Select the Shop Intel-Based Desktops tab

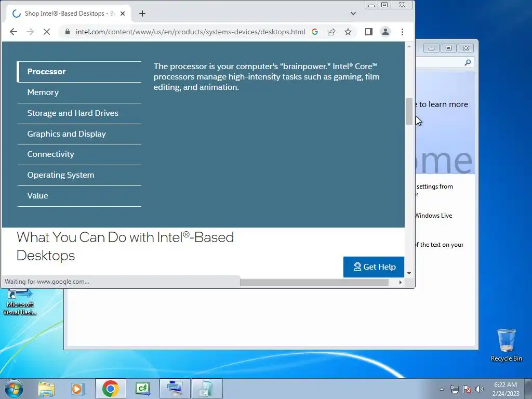click(68, 14)
